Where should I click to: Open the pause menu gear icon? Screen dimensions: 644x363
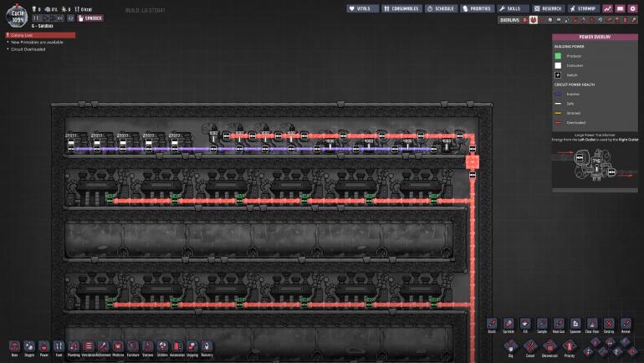[633, 8]
